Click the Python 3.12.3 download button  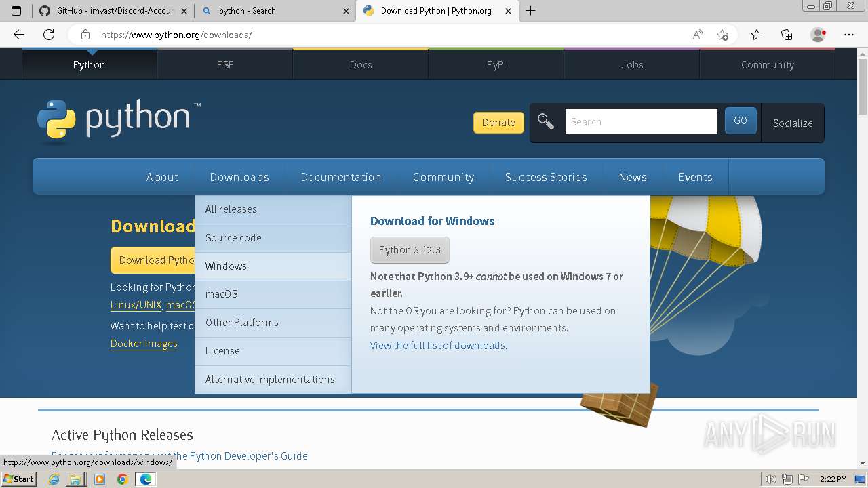[x=410, y=250]
